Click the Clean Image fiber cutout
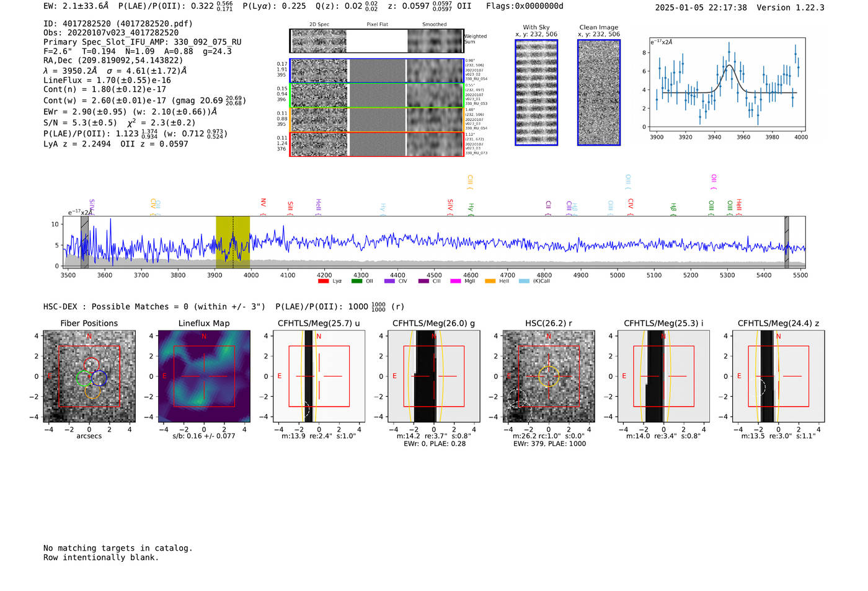This screenshot has width=868, height=591. (x=599, y=92)
